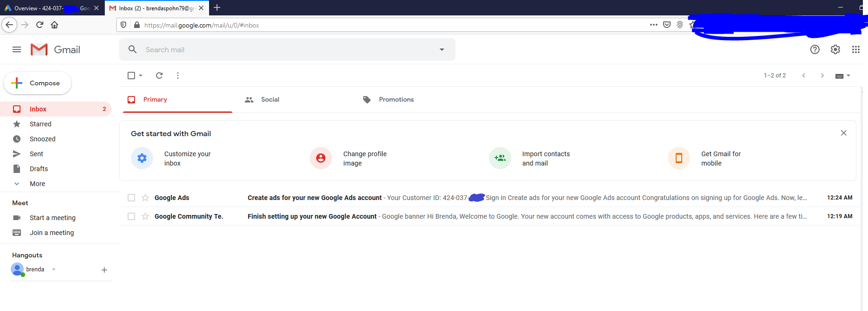Click the Change profile image icon
The image size is (868, 311).
coord(321,158)
